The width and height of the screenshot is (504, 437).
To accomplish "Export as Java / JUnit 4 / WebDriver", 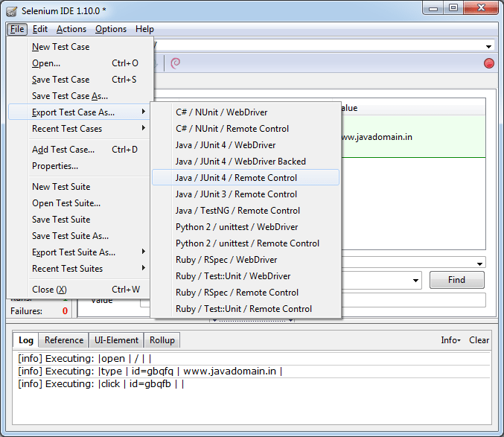I will pos(246,145).
